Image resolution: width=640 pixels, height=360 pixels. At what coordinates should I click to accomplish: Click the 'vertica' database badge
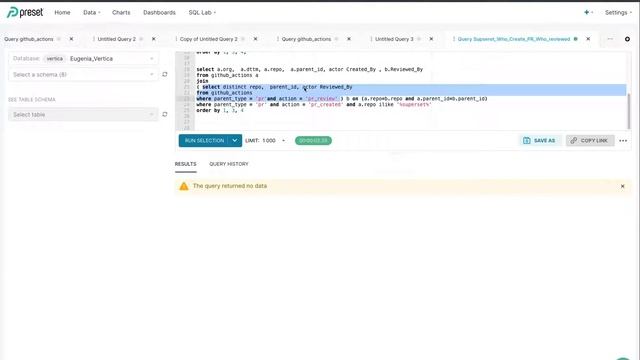click(54, 59)
